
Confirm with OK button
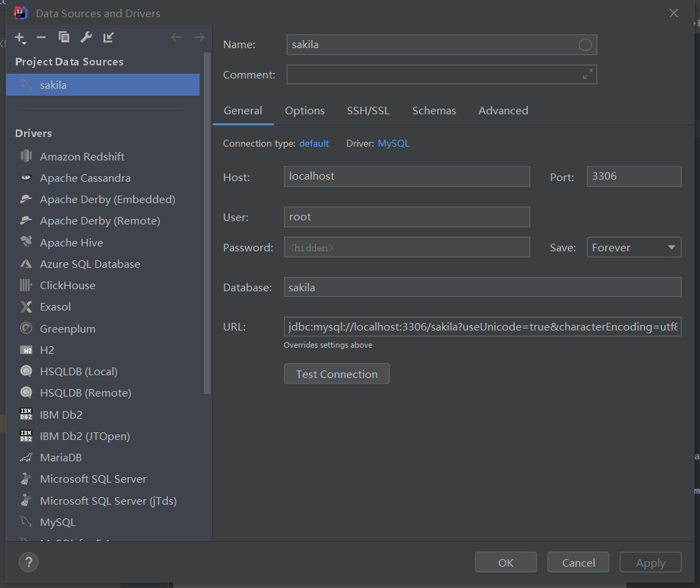coord(506,563)
